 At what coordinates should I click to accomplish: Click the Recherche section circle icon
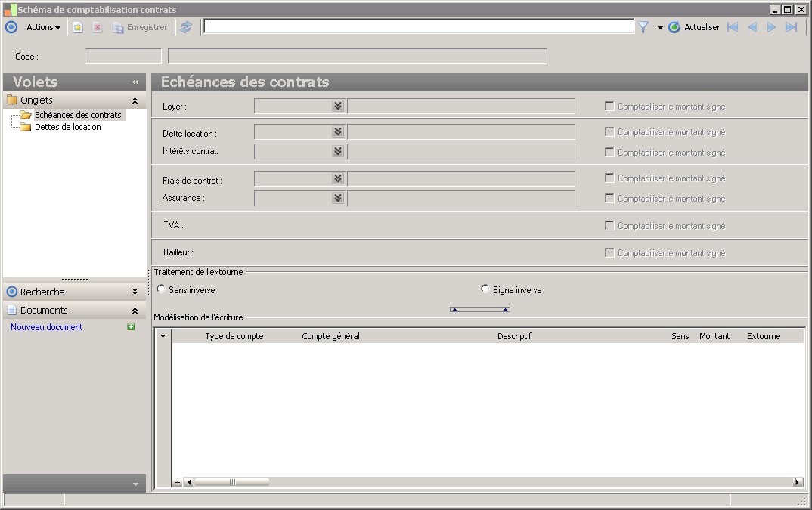coord(12,292)
